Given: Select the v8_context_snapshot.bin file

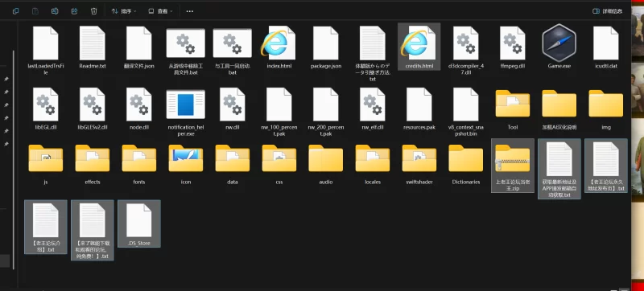Looking at the screenshot, I should point(466,113).
